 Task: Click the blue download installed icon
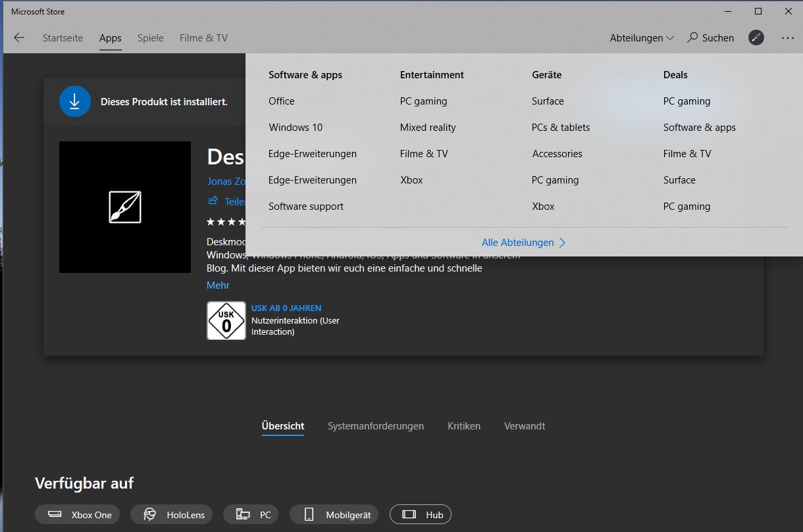[x=75, y=101]
